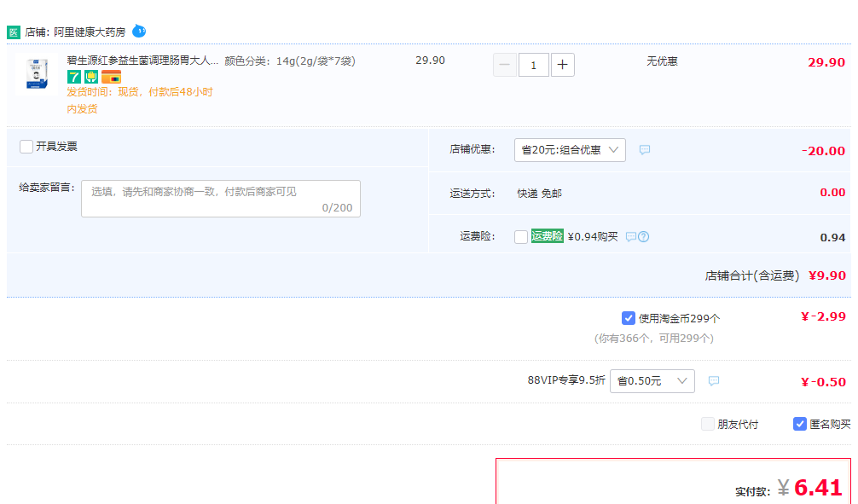
Task: Open the product thumbnail image
Action: point(37,74)
